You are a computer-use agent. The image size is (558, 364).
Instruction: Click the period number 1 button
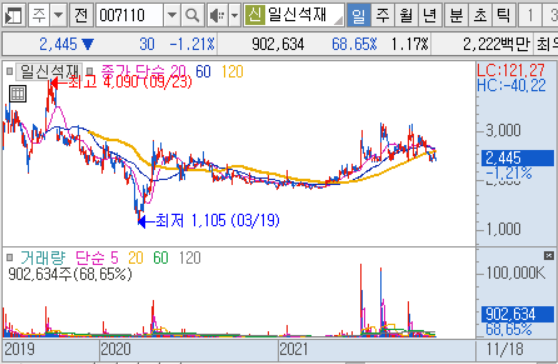[530, 15]
